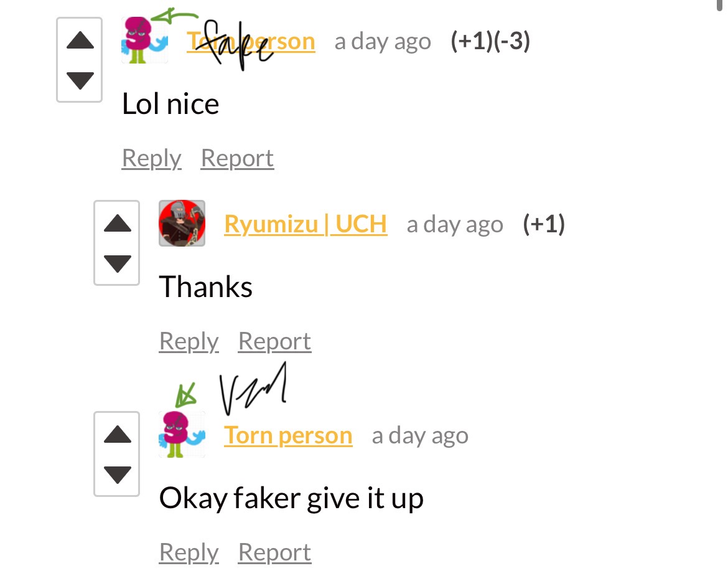Upvote the "Lol nice" comment

pos(80,40)
